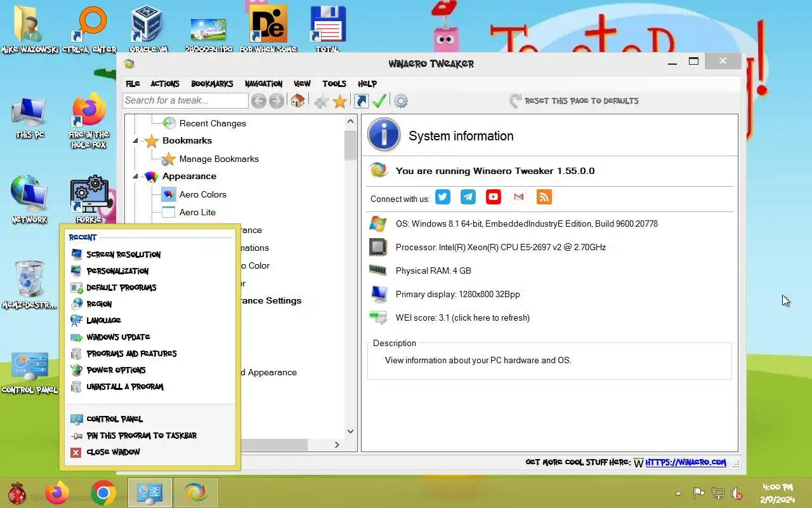Select the Aero Lite tree item

click(x=197, y=212)
